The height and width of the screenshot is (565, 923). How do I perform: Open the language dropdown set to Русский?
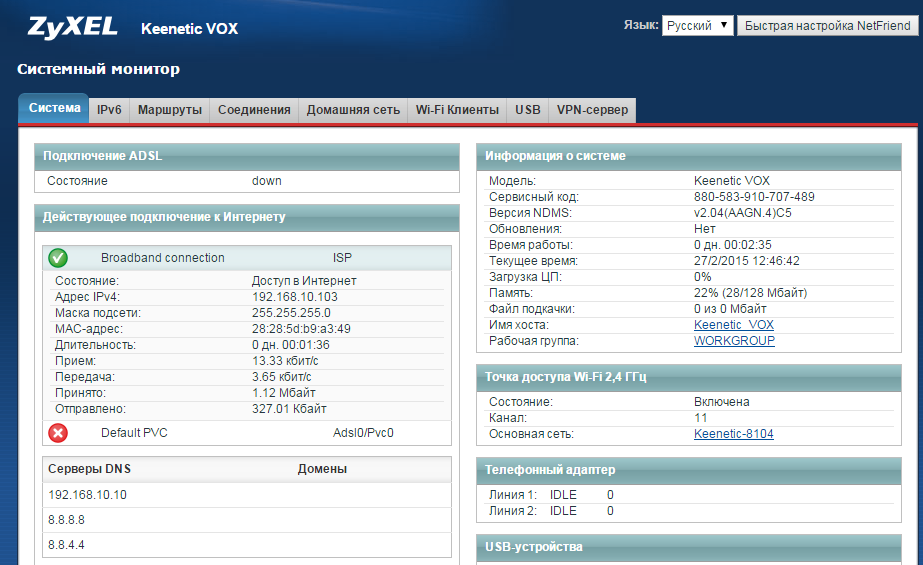[x=697, y=25]
